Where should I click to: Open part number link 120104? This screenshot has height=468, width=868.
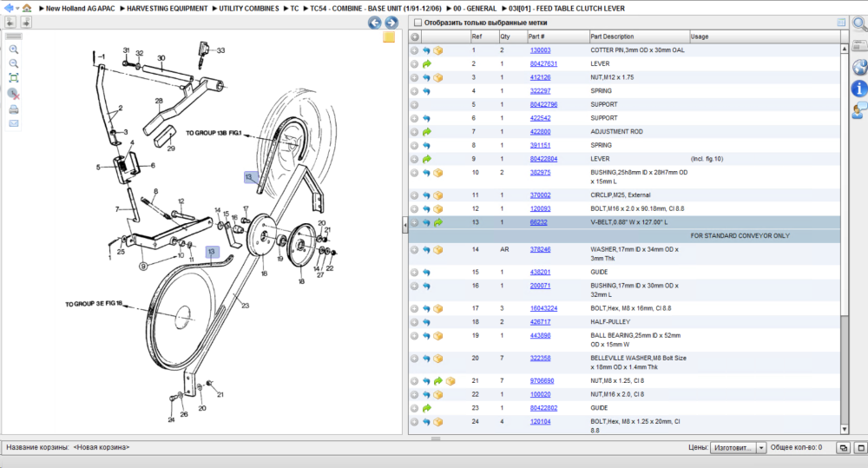coord(540,422)
